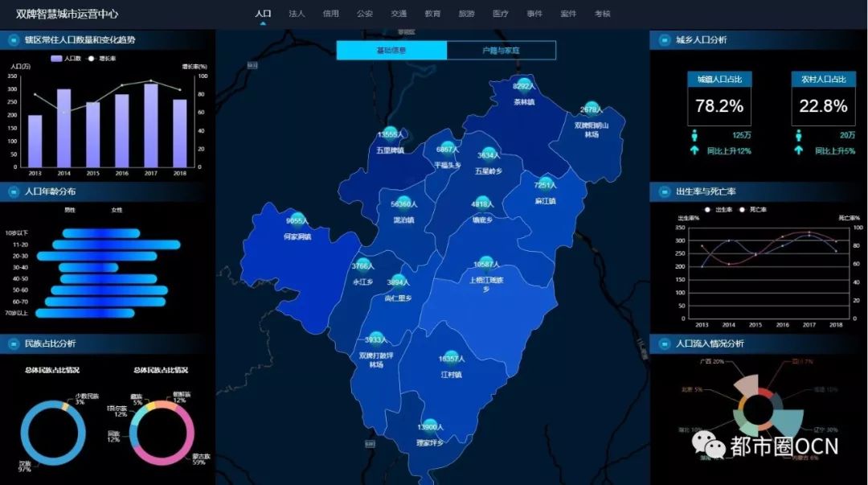868x485 pixels.
Task: Click the 双牌打鼓坪林场 3933人 map marker
Action: point(376,339)
